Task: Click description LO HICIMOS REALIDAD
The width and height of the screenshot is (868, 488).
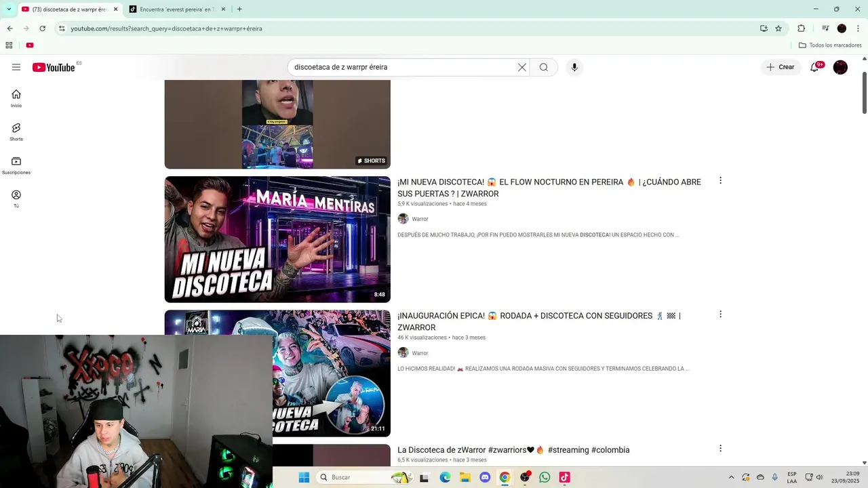Action: 543,369
